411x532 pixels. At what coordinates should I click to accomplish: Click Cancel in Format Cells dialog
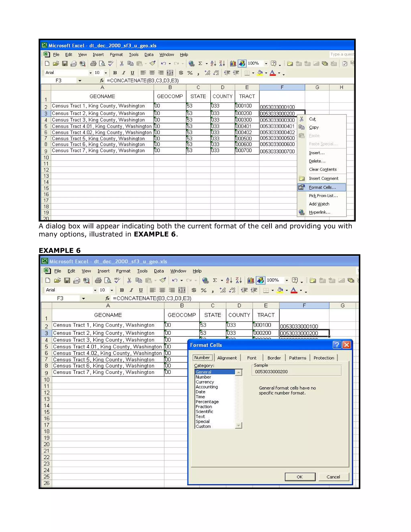[333, 477]
